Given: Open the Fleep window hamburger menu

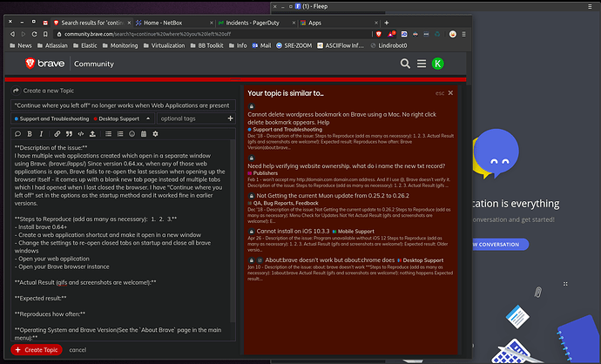Looking at the screenshot, I should pyautogui.click(x=590, y=6).
